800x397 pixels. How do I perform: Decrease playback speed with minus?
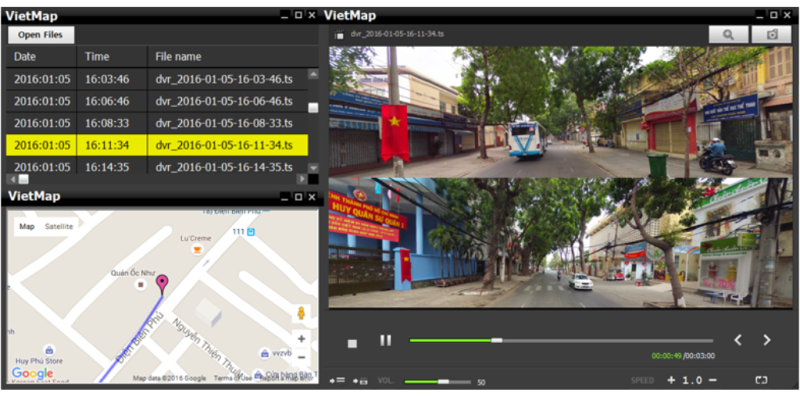pos(713,380)
